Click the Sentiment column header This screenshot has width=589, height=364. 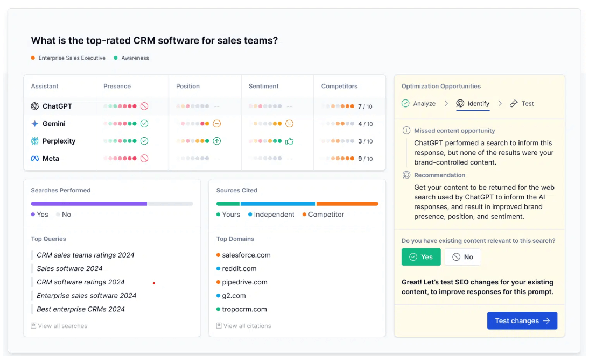[x=264, y=87]
